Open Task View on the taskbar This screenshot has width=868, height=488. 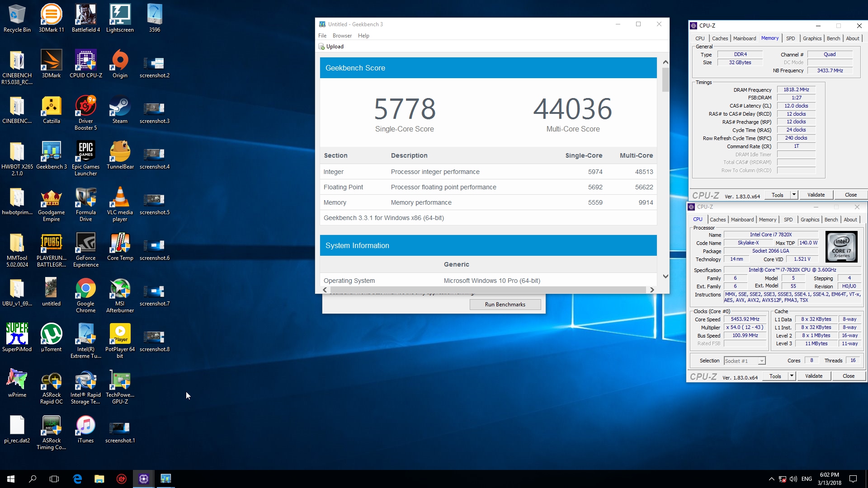54,479
